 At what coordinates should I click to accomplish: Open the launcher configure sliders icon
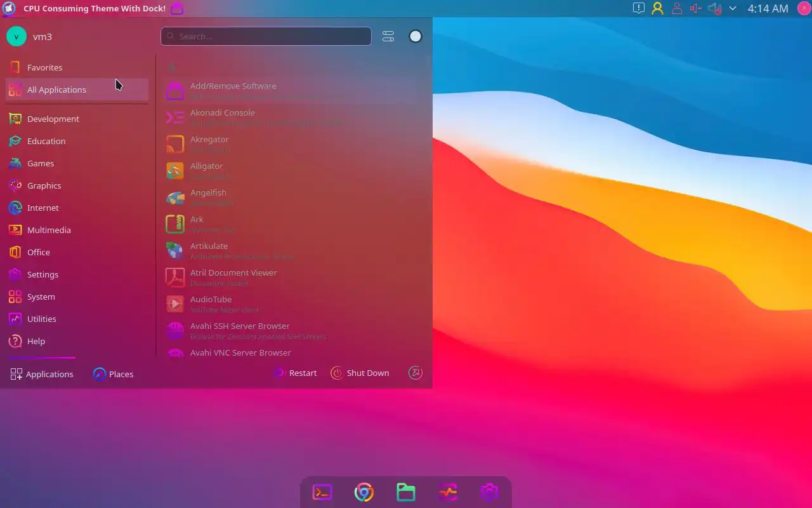coord(388,36)
